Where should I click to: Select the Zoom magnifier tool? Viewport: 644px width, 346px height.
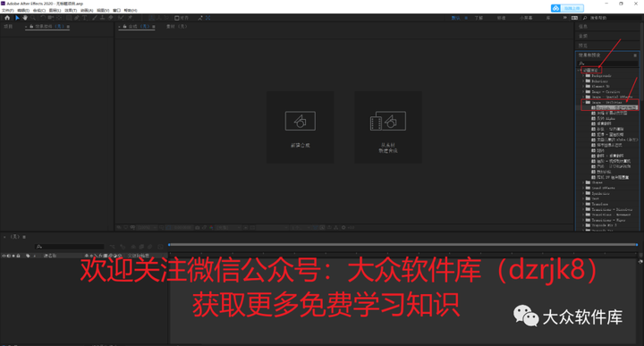point(33,18)
